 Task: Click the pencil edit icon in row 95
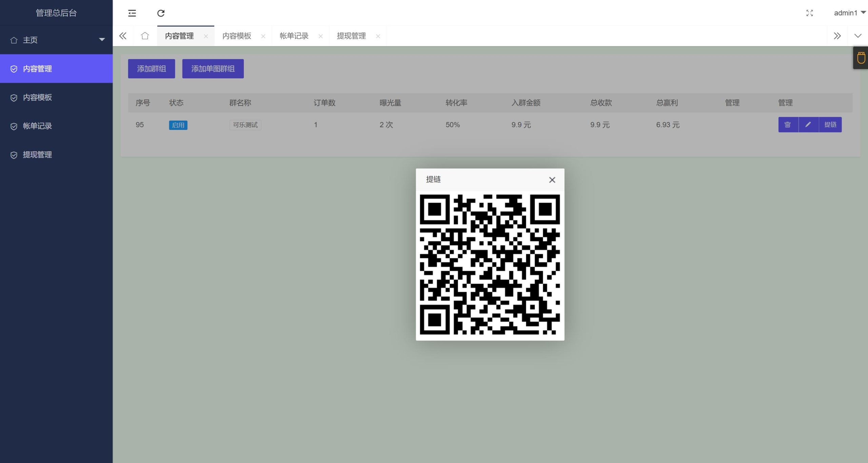pyautogui.click(x=808, y=124)
